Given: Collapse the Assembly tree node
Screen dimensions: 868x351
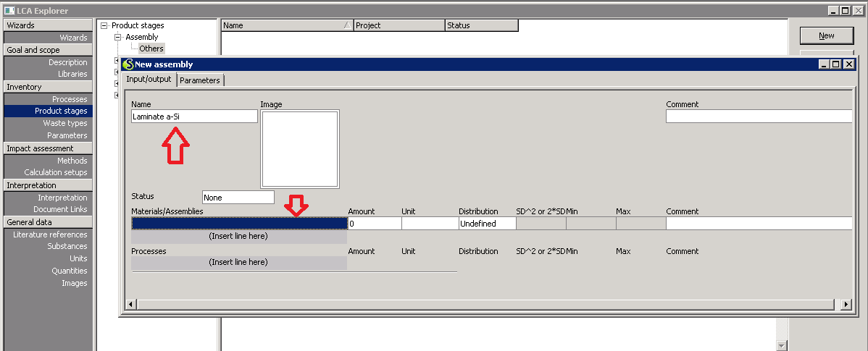Looking at the screenshot, I should 118,37.
